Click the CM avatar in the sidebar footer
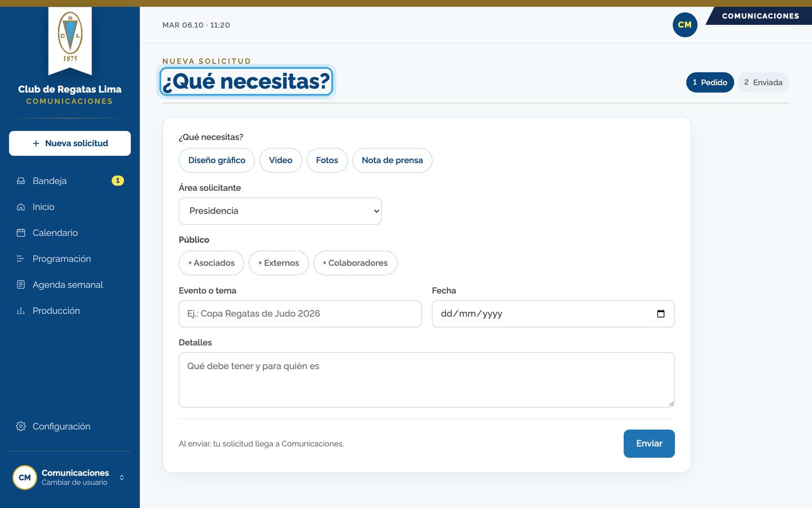Viewport: 812px width, 508px height. (25, 478)
